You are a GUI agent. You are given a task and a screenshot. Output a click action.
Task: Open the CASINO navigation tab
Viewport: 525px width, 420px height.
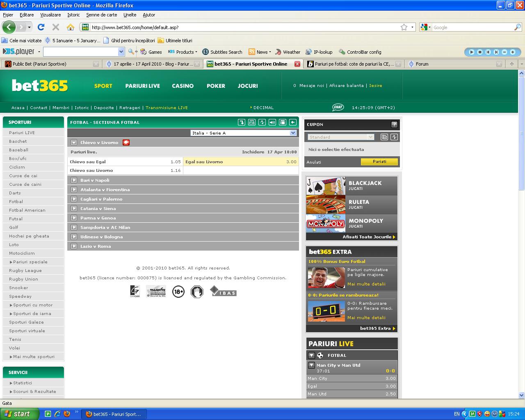click(x=183, y=86)
